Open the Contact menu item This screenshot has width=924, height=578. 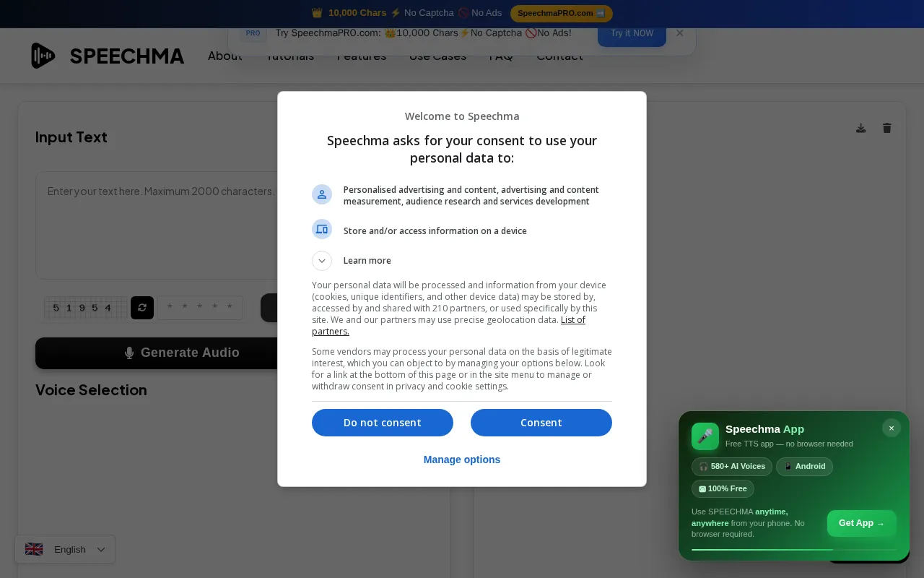[x=559, y=56]
